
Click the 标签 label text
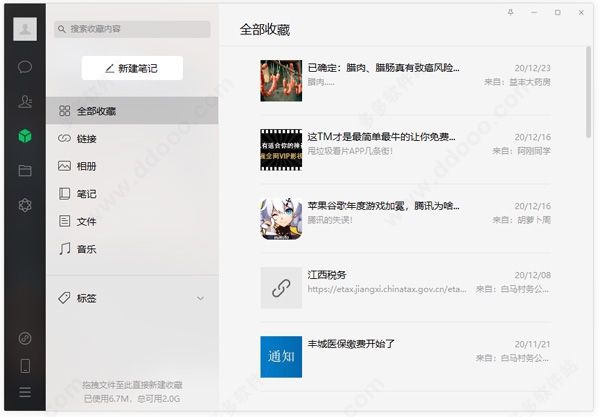[x=86, y=298]
